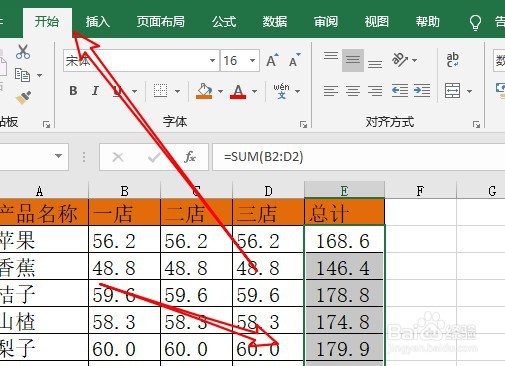Screen dimensions: 505x366
Task: Switch to 插入 tab
Action: [97, 22]
